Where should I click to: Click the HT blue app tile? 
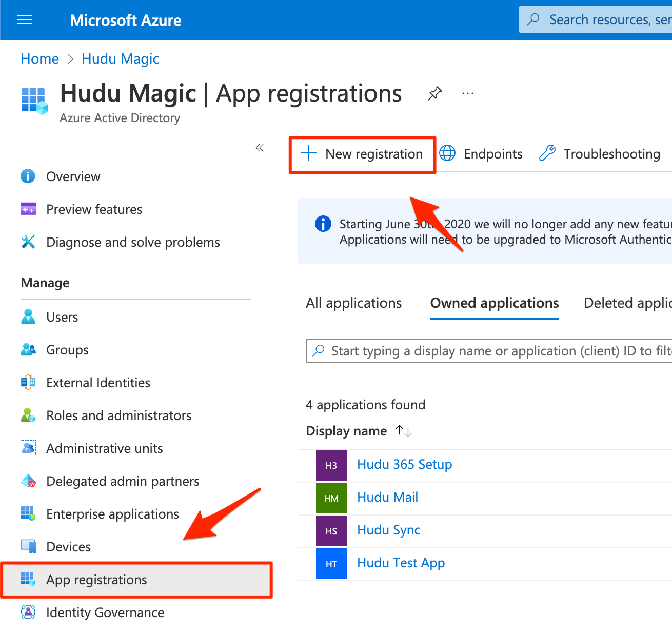(x=331, y=564)
